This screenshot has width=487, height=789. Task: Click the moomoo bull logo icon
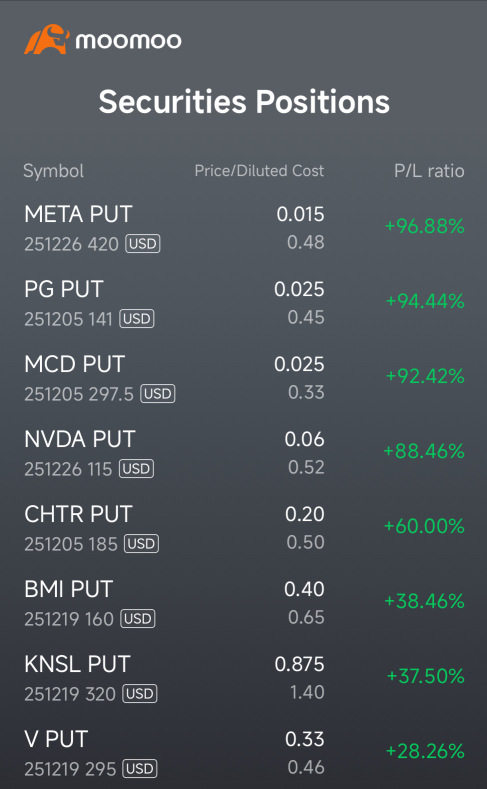tap(46, 39)
